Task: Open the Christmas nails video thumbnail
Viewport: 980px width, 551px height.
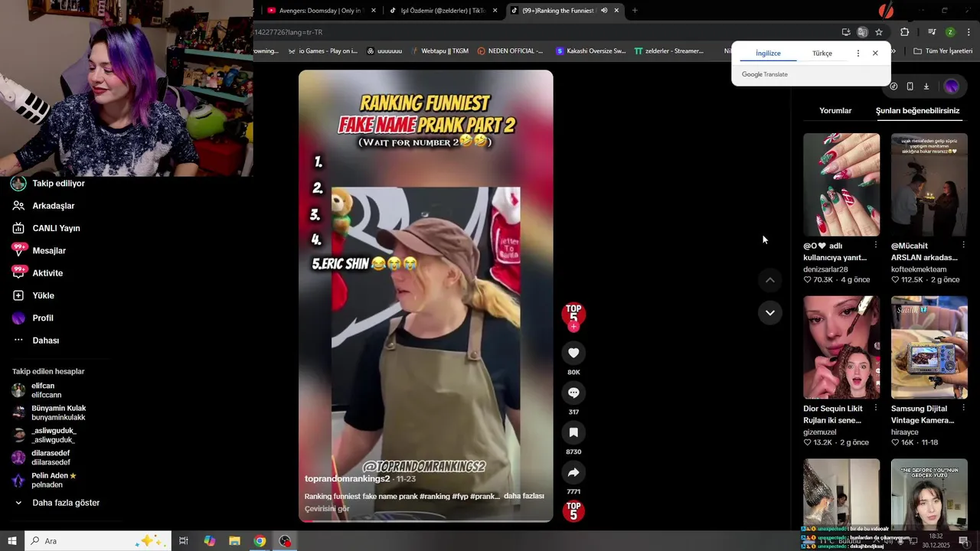Action: click(x=841, y=184)
